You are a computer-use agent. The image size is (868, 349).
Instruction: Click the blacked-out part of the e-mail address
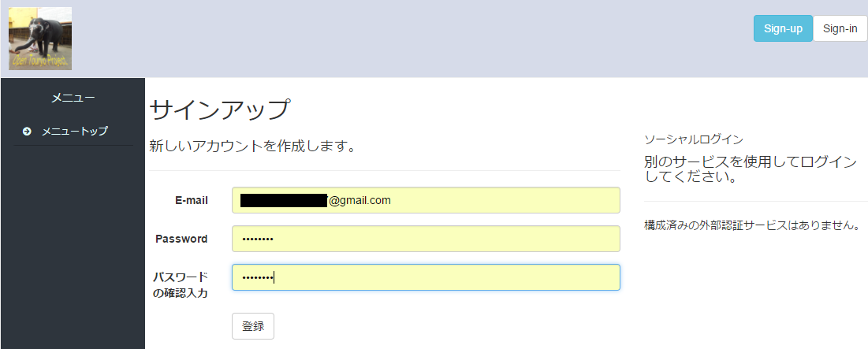click(x=283, y=200)
